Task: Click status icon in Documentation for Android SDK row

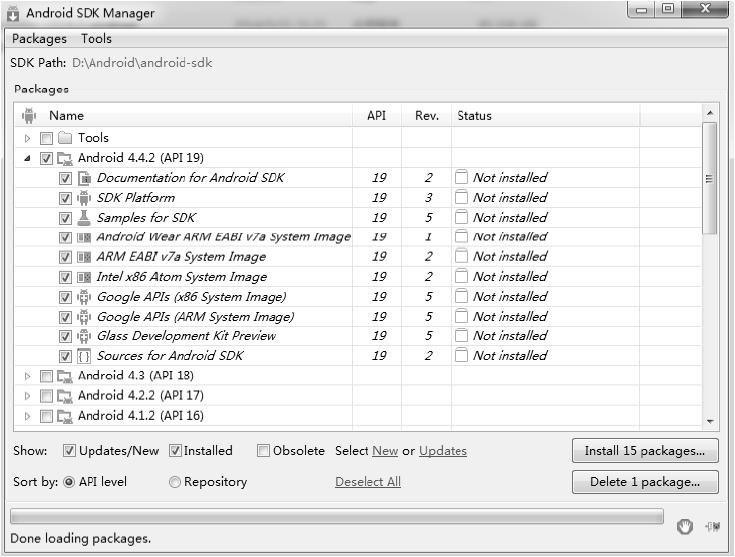Action: pos(462,177)
